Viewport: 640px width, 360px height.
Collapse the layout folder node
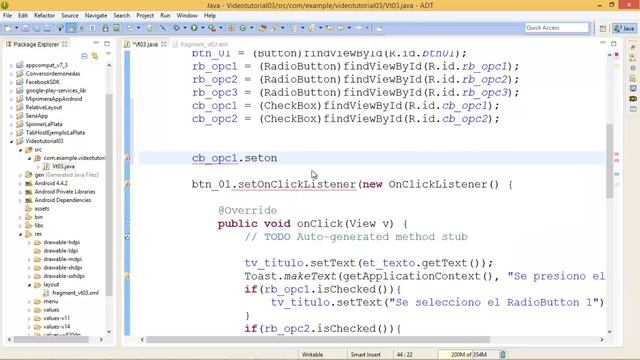tap(29, 285)
